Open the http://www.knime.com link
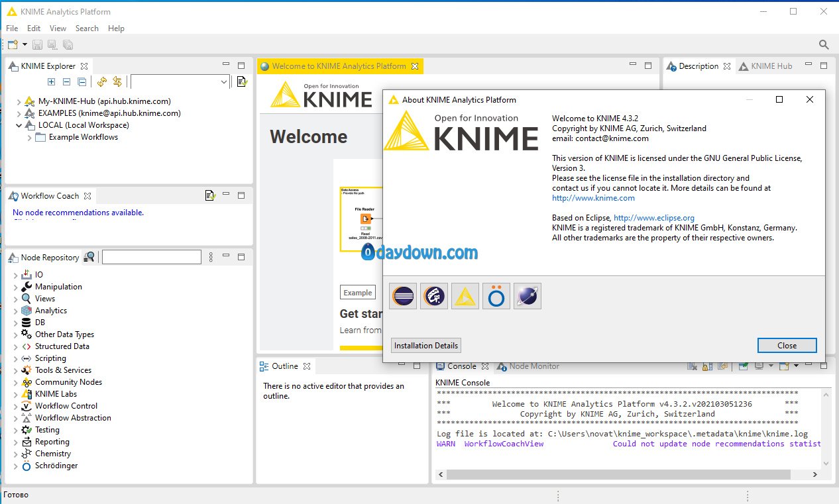Viewport: 839px width, 504px height. tap(593, 198)
